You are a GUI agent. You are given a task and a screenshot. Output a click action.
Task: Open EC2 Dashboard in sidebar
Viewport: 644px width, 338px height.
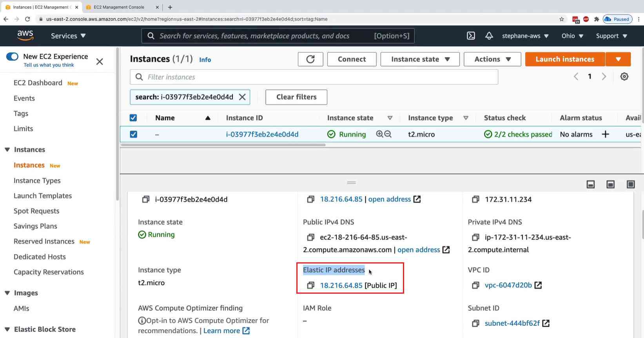click(x=38, y=83)
